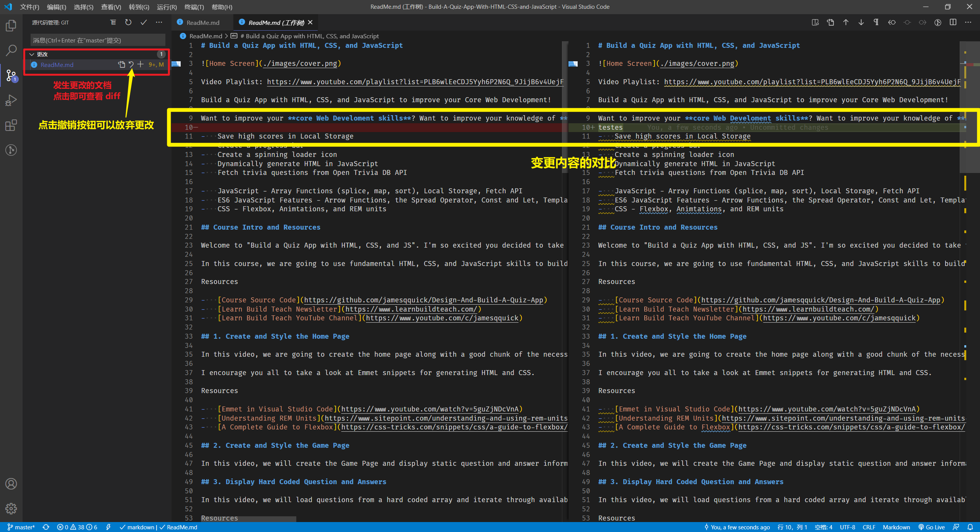
Task: Open file icon for ReadMe.md change
Action: [x=122, y=65]
